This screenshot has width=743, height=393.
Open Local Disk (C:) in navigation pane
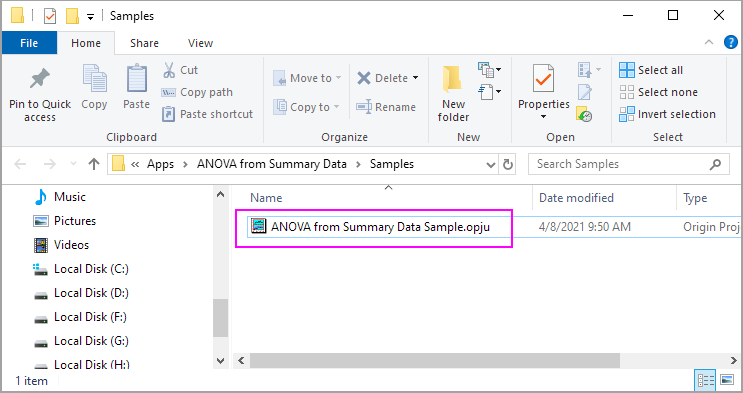(81, 269)
